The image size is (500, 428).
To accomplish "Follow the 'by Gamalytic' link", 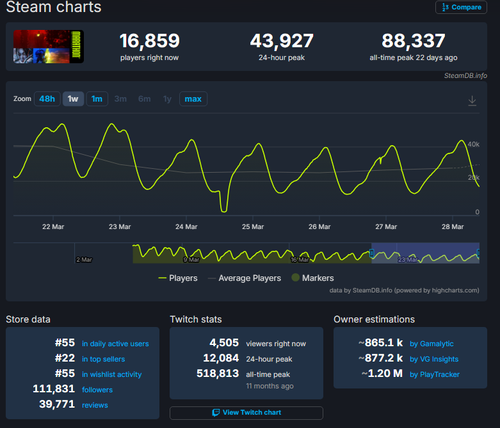I will 431,344.
